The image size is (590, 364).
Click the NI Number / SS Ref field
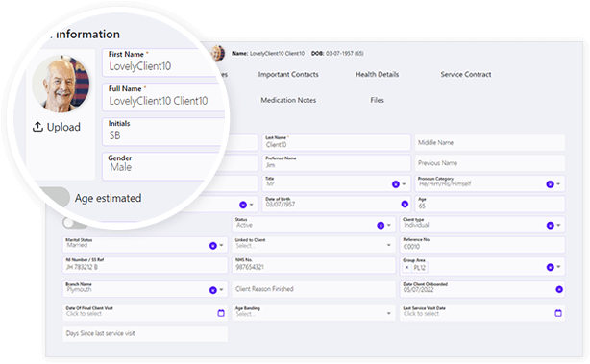[145, 265]
